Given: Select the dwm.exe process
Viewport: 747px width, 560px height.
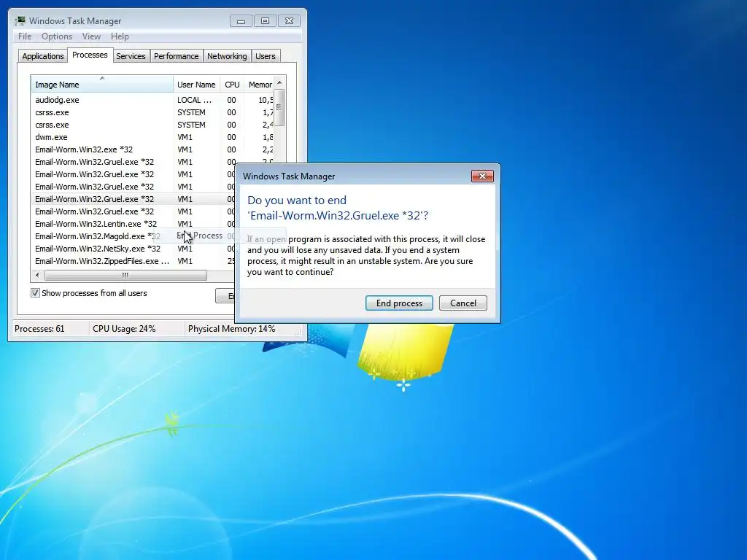Looking at the screenshot, I should pos(152,137).
